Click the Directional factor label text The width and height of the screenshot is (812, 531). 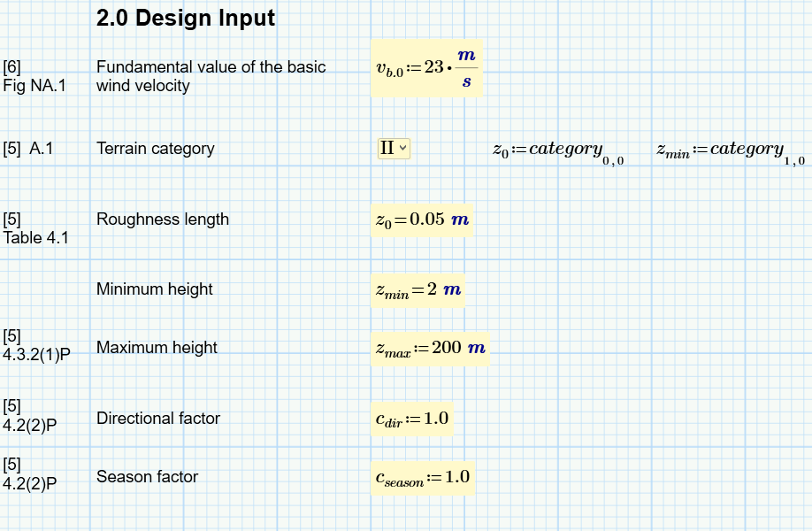pyautogui.click(x=157, y=419)
